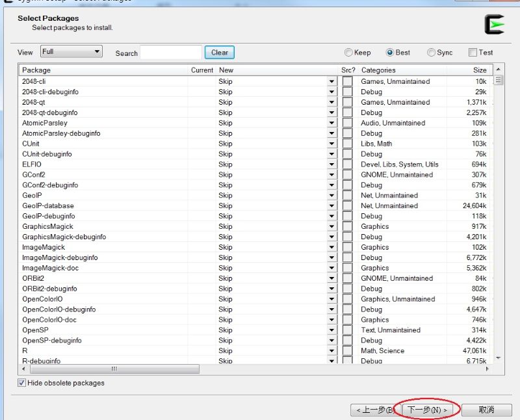Click the Cygwin logo icon

point(495,25)
